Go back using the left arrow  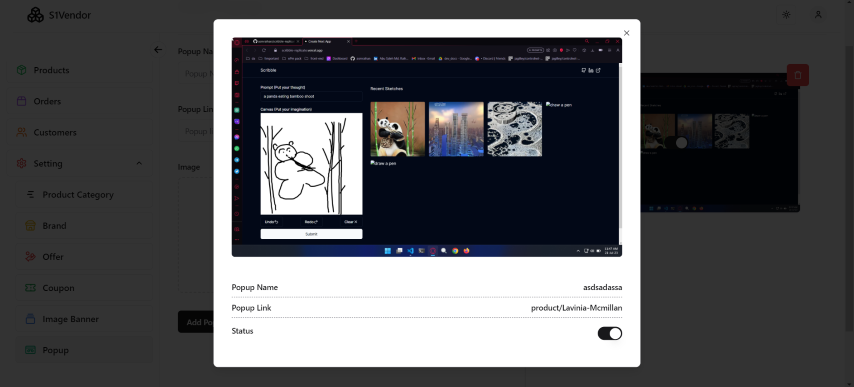(x=158, y=50)
